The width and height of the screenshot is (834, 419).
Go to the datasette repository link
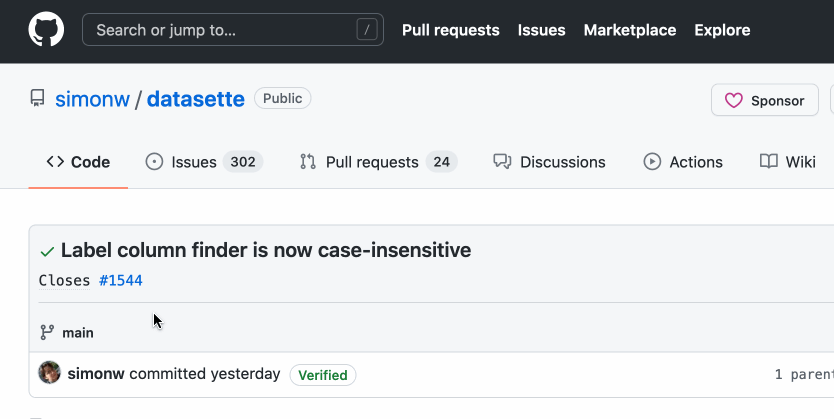[196, 99]
